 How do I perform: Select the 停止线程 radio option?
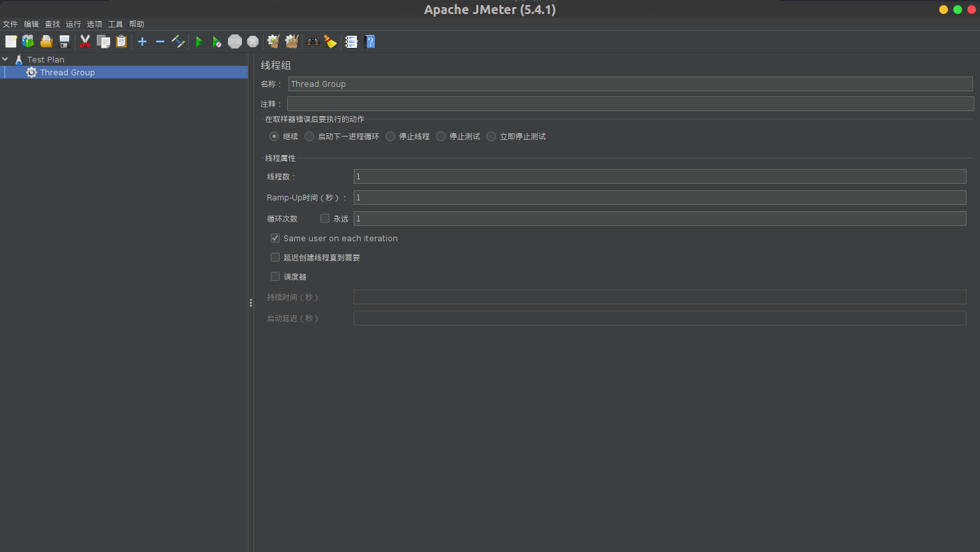click(x=390, y=136)
